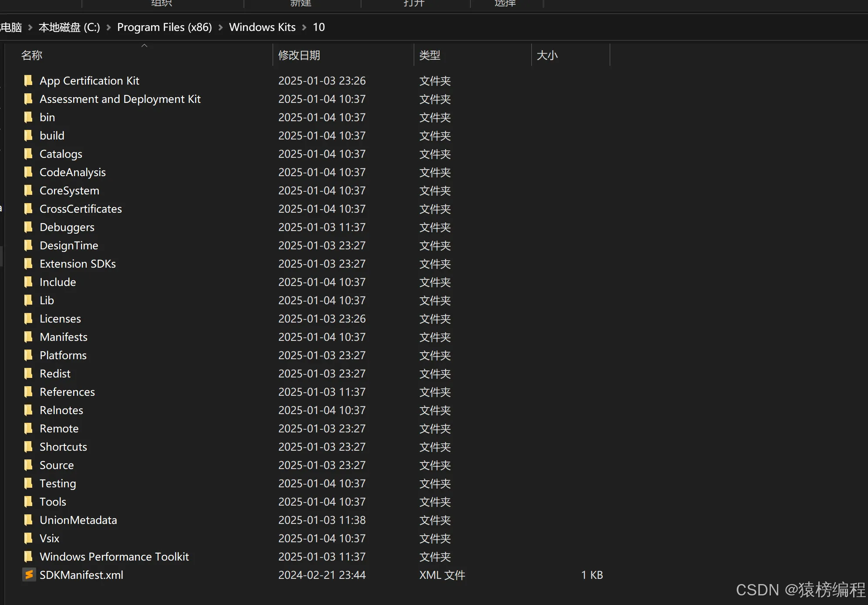Expand chevron after 本地磁盘 (C:) breadcrumb

(x=108, y=27)
